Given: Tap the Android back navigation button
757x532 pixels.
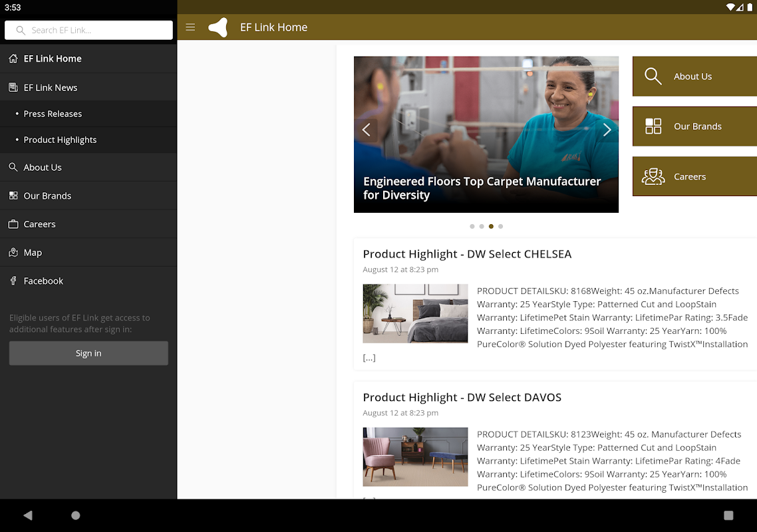Looking at the screenshot, I should 28,515.
